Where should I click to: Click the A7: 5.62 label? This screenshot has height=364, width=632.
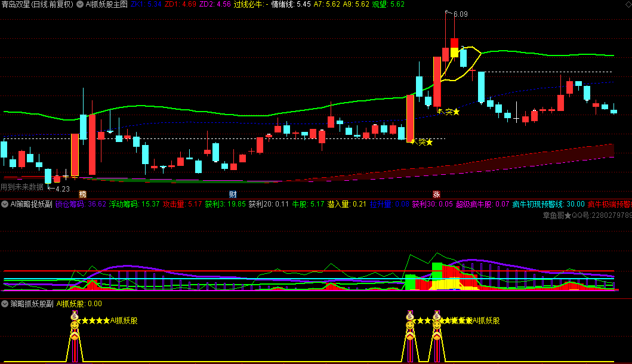(x=327, y=4)
